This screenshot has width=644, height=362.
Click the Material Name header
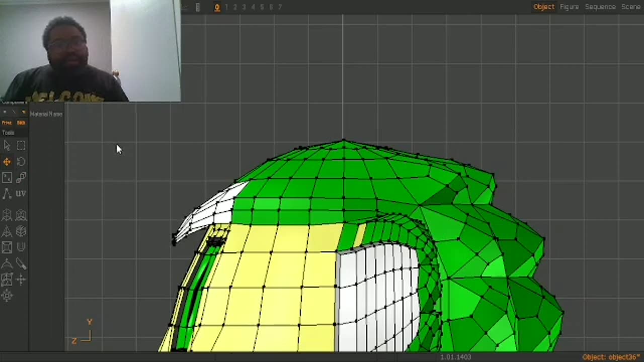pos(46,114)
